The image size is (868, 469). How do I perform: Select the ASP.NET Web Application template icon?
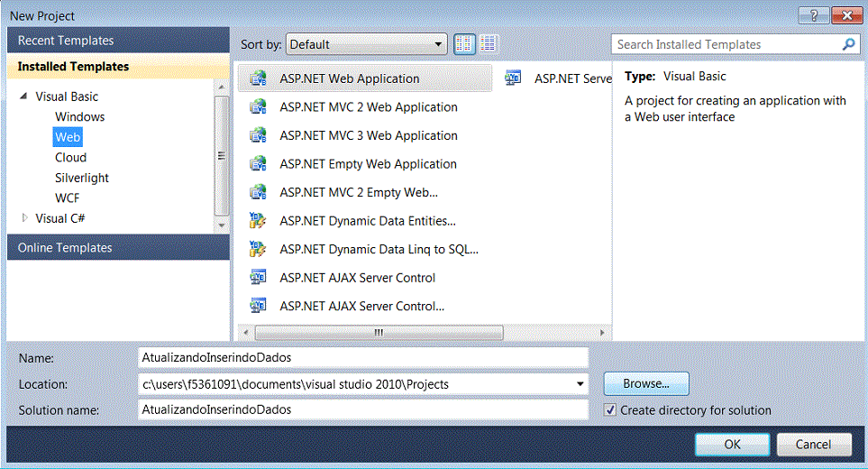[x=259, y=78]
